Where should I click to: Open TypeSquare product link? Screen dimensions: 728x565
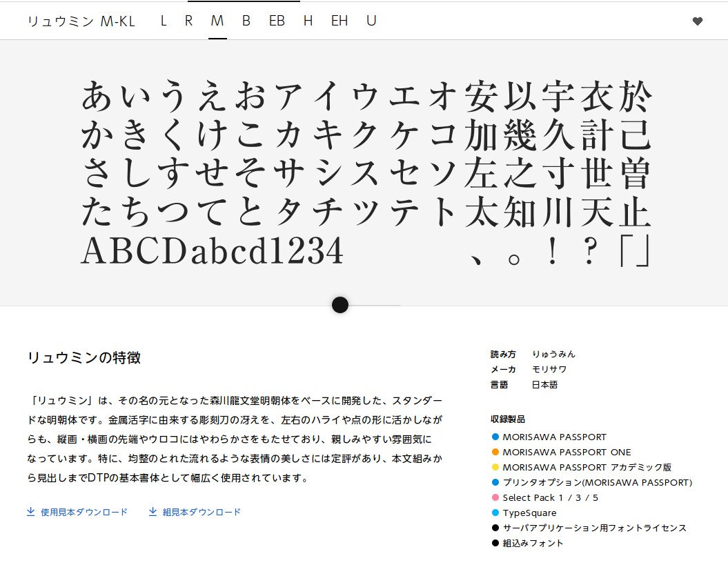pyautogui.click(x=529, y=513)
